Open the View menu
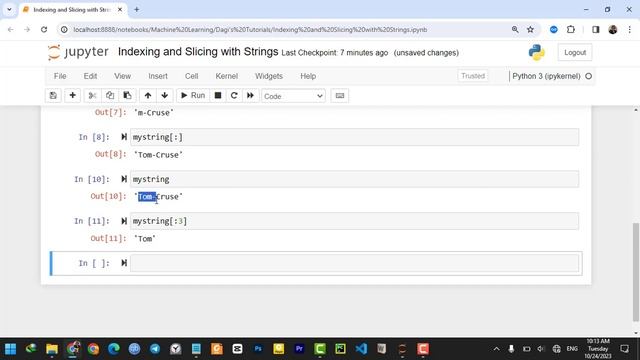Viewport: 640px width, 360px height. tap(122, 76)
